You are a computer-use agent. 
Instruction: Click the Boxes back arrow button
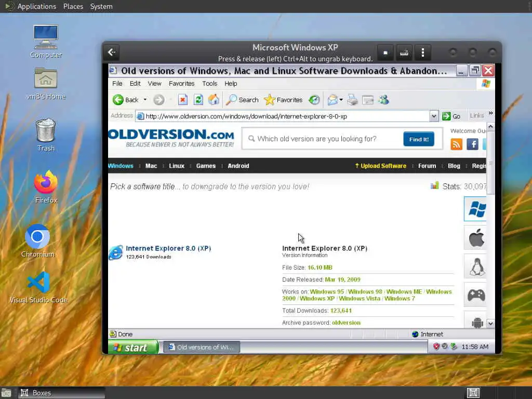point(112,52)
